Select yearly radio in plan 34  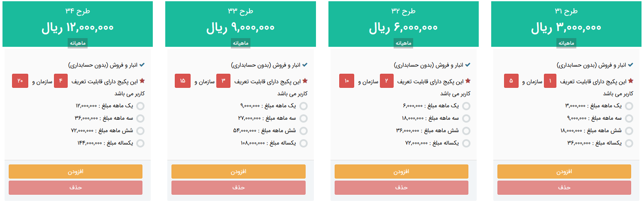(x=140, y=143)
